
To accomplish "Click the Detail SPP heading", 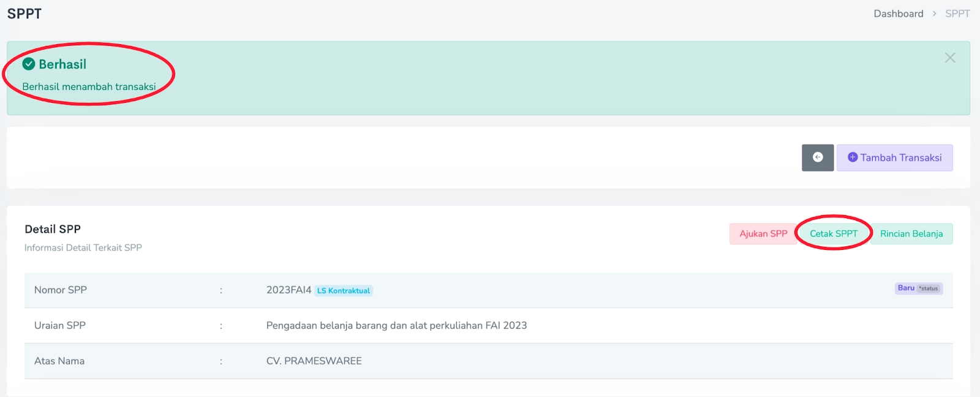I will 53,229.
